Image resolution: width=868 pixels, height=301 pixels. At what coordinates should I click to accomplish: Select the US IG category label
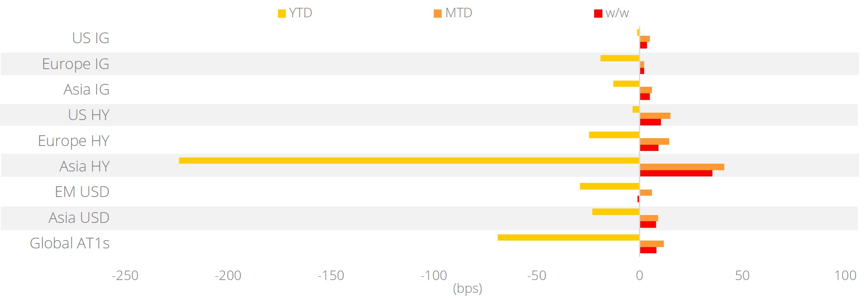91,38
